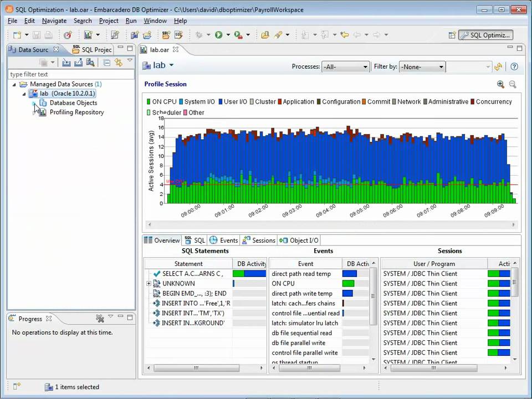Viewport: 532px width, 399px height.
Task: Open the Run button dropdown arrow
Action: coord(228,35)
